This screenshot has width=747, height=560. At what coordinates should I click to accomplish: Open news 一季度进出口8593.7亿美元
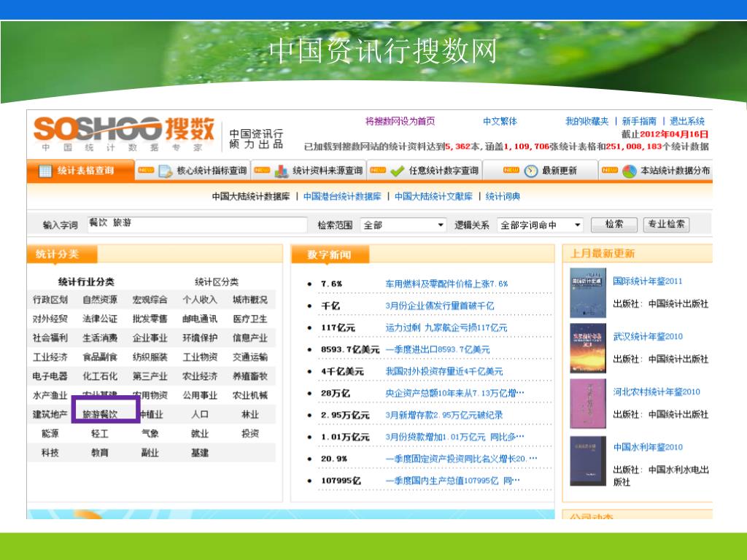438,349
